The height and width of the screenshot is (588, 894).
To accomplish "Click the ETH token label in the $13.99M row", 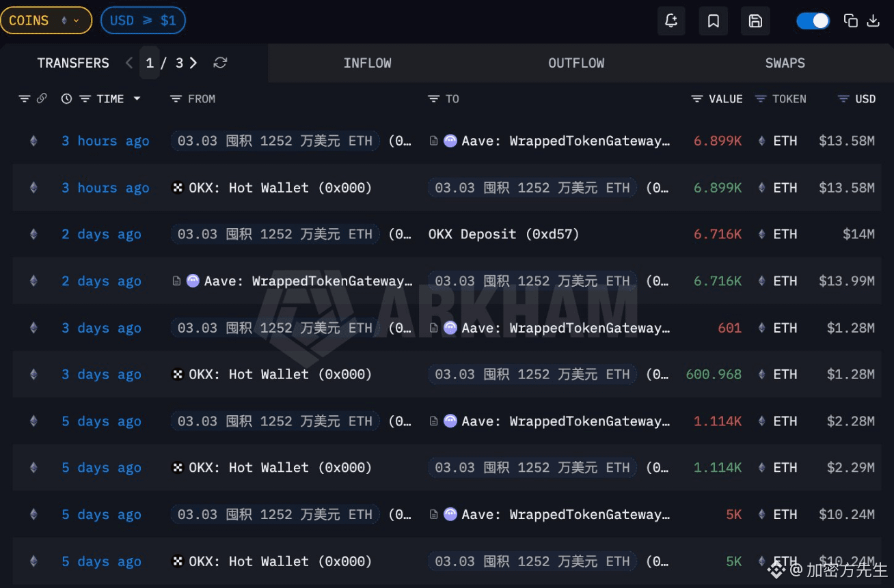I will (x=785, y=281).
